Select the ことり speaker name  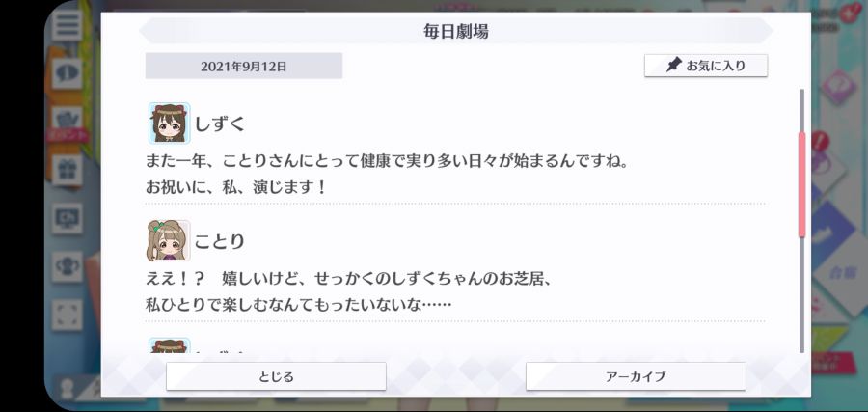coord(220,241)
